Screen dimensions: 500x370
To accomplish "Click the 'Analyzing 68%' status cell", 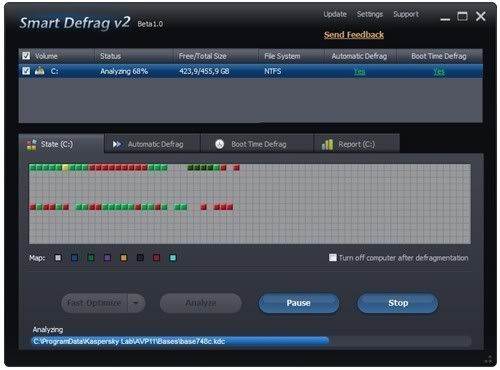I will tap(124, 71).
